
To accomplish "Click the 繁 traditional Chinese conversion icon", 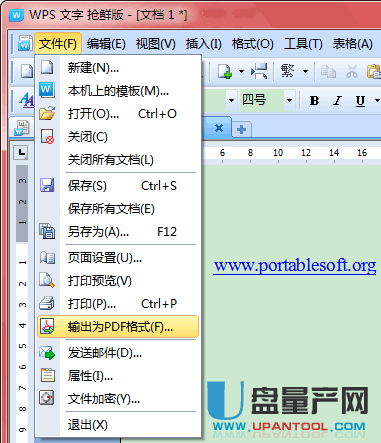I will coord(288,71).
